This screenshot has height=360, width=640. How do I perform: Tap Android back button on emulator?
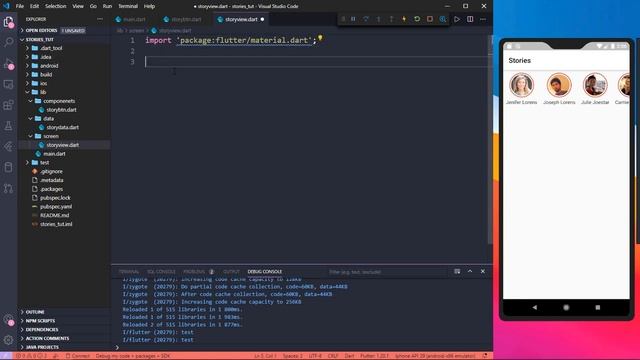click(535, 307)
